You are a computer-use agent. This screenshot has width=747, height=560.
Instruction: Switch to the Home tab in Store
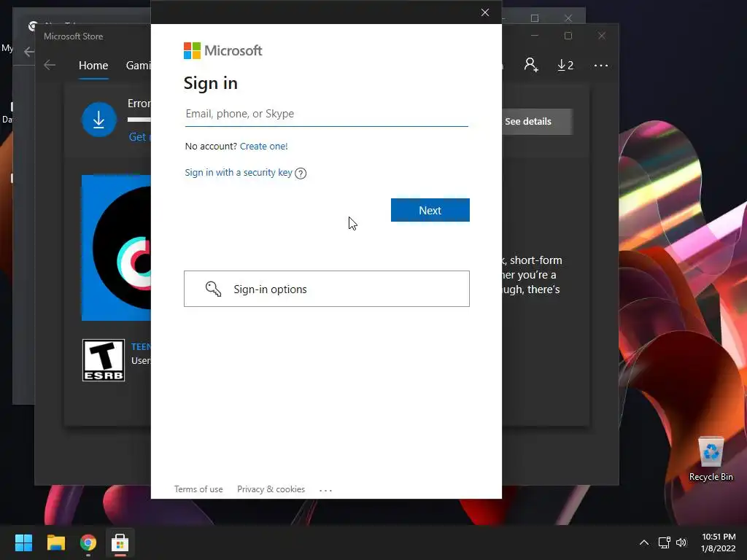point(93,65)
